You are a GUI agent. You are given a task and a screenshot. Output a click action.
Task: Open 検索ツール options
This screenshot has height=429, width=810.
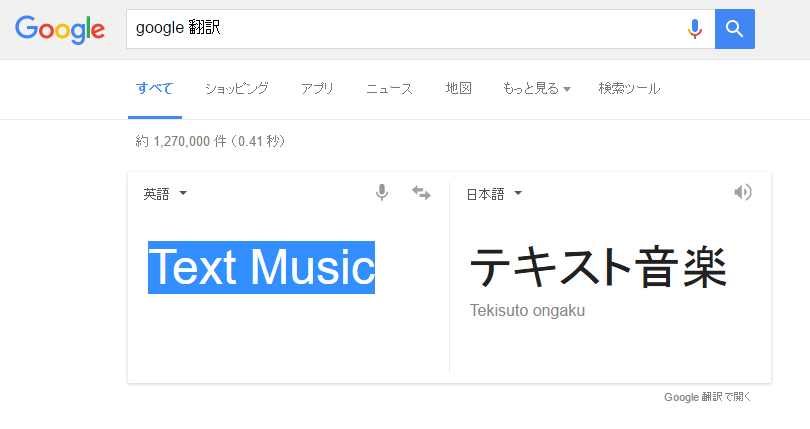click(629, 88)
